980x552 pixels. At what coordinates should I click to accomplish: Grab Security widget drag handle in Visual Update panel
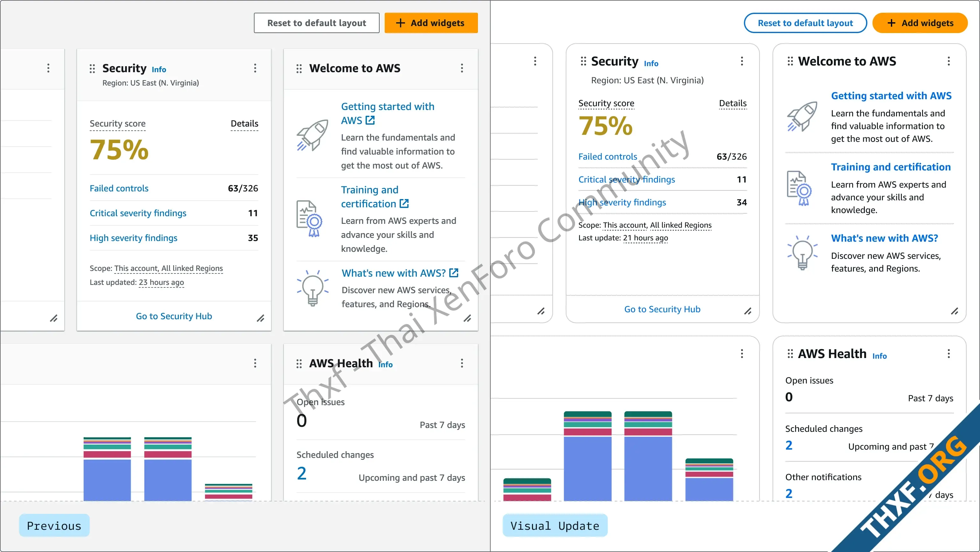coord(583,61)
